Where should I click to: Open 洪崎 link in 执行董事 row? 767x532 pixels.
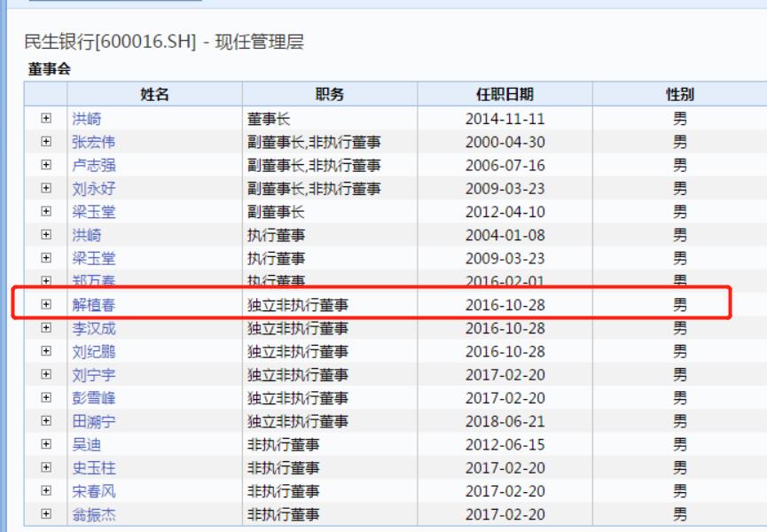point(87,235)
